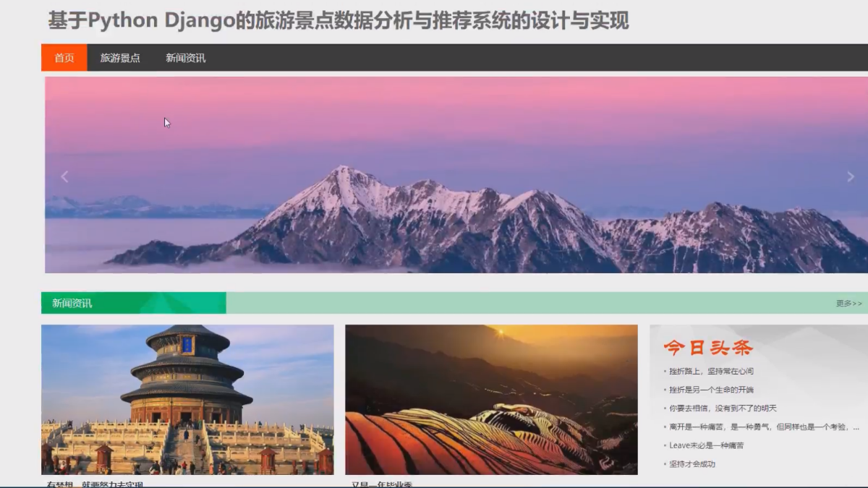
Task: Open the 新闻资讯 navigation tab
Action: 186,58
